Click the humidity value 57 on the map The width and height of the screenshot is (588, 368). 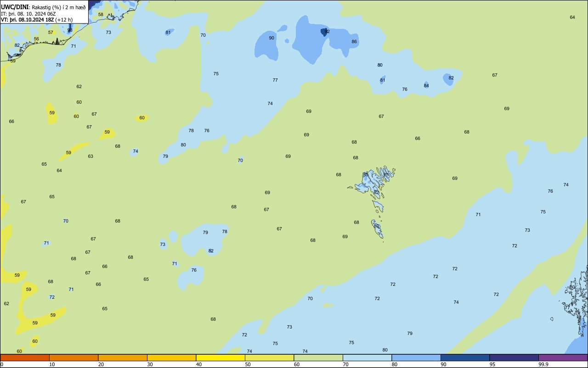51,33
